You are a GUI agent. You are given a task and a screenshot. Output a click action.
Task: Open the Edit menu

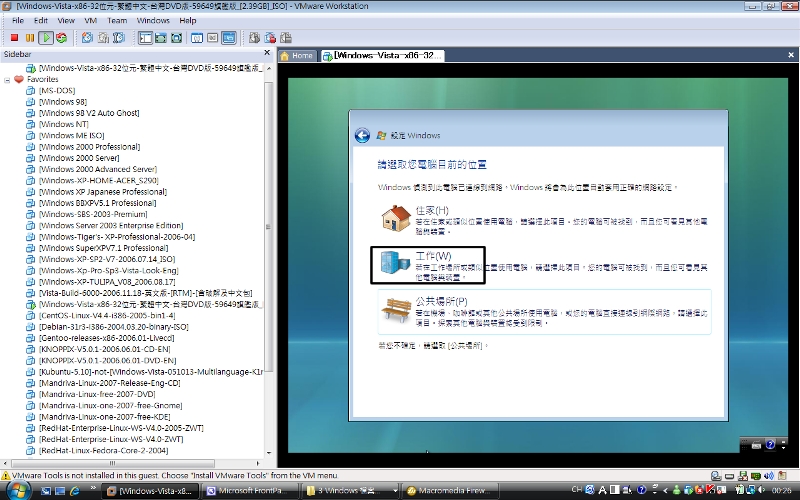(41, 20)
